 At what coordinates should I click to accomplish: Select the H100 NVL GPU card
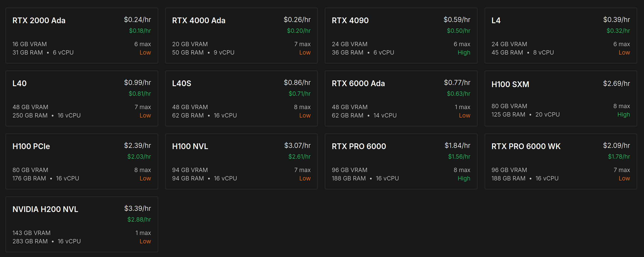click(241, 161)
